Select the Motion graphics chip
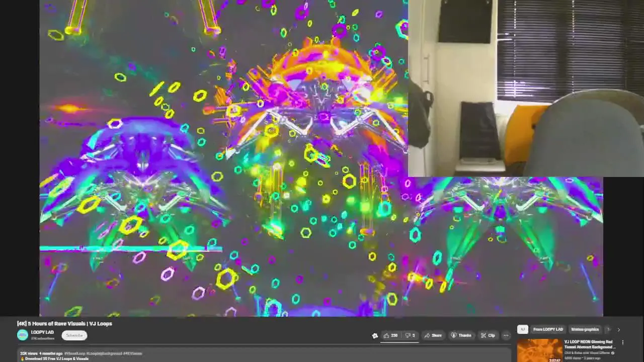Image resolution: width=644 pixels, height=362 pixels. 585,329
